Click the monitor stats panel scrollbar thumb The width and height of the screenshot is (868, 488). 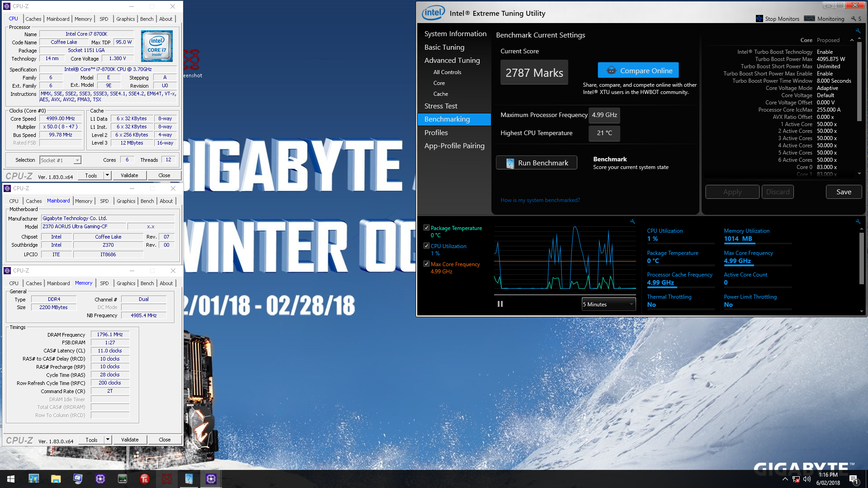(862, 258)
